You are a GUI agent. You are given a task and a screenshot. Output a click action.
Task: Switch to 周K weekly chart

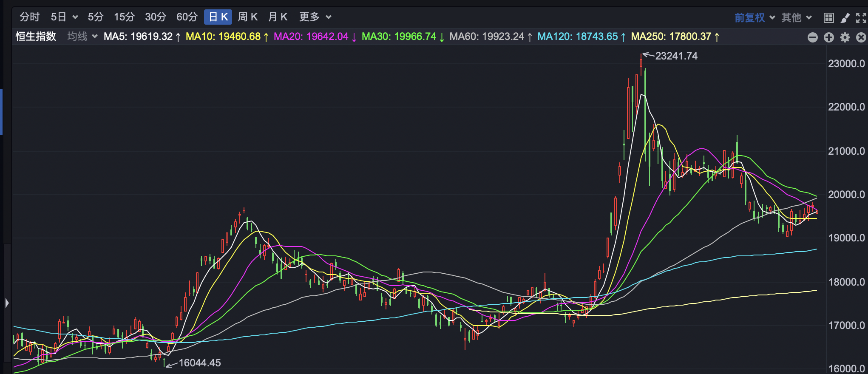coord(248,17)
